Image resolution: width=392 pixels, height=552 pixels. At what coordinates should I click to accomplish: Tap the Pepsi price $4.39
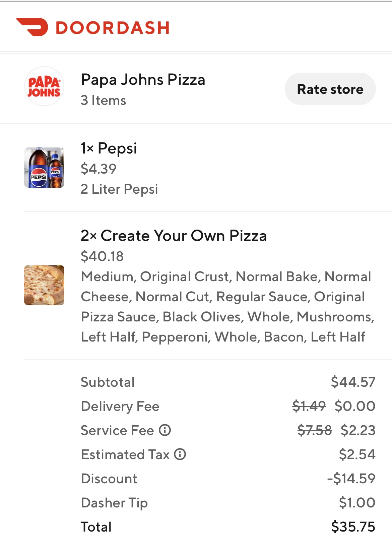[99, 169]
